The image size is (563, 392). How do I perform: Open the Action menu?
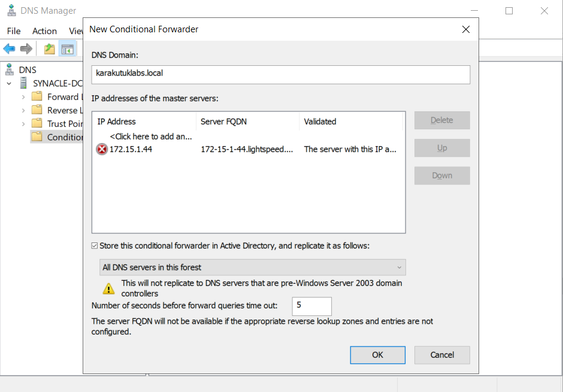click(x=44, y=31)
